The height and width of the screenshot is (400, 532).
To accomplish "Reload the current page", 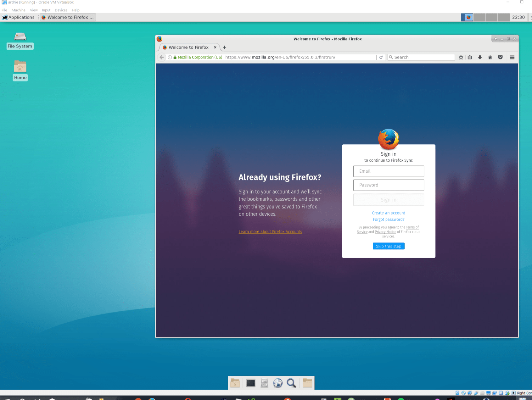I will pyautogui.click(x=381, y=57).
